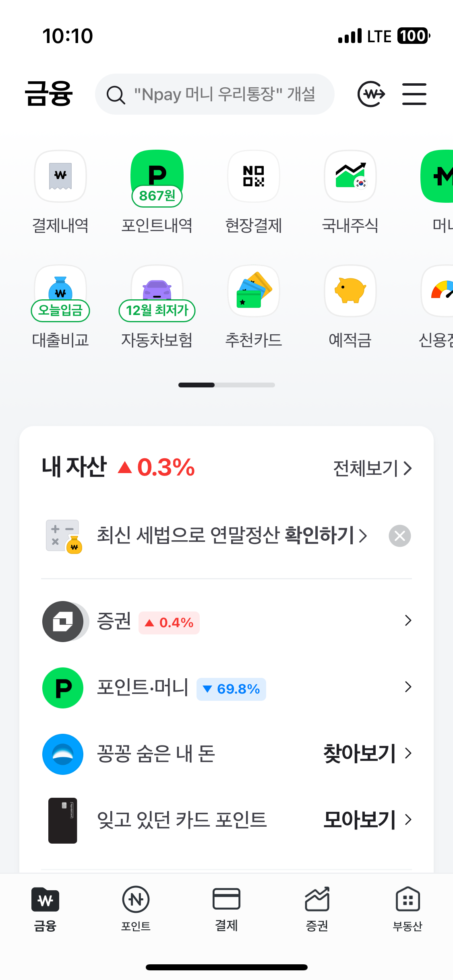Image resolution: width=453 pixels, height=980 pixels.
Task: Expand the 포인트·머니 row chevron
Action: click(x=407, y=687)
